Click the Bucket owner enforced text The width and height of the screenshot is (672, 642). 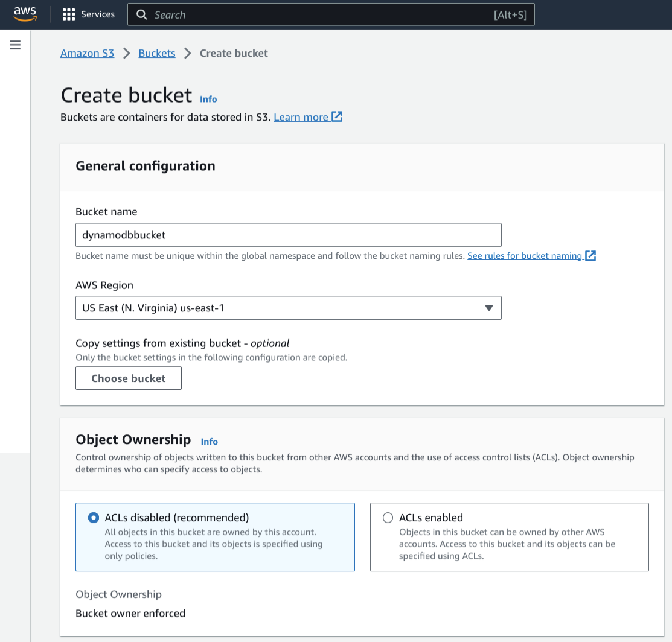[130, 613]
